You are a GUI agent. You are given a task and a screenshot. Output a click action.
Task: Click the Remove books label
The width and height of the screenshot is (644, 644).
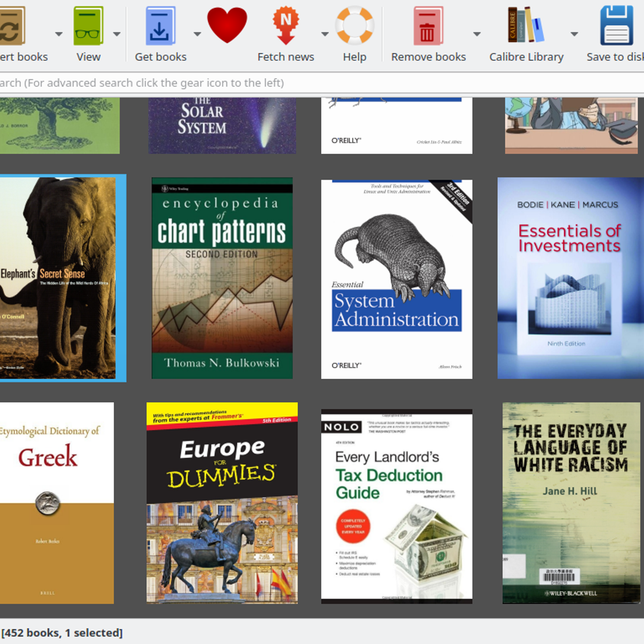[428, 57]
